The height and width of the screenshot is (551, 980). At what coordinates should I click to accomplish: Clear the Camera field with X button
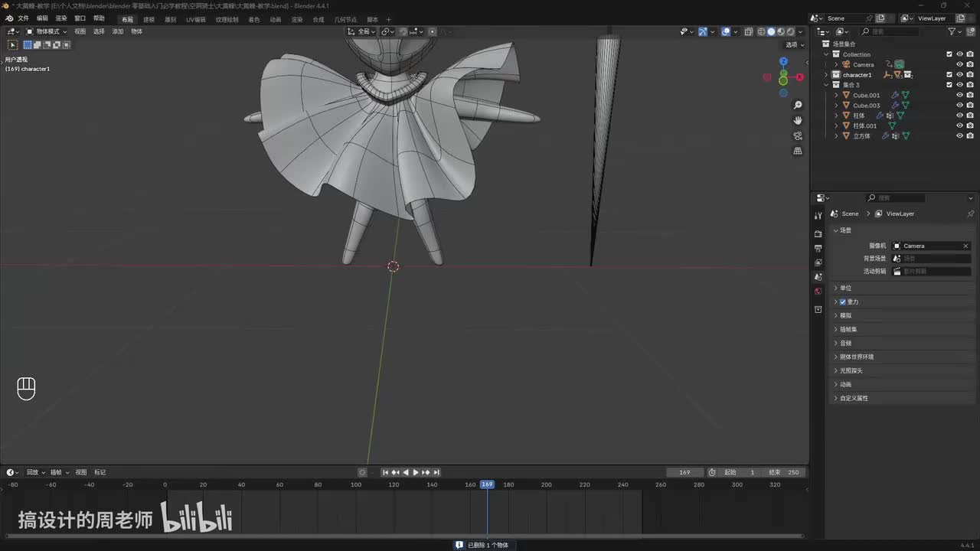pyautogui.click(x=965, y=246)
